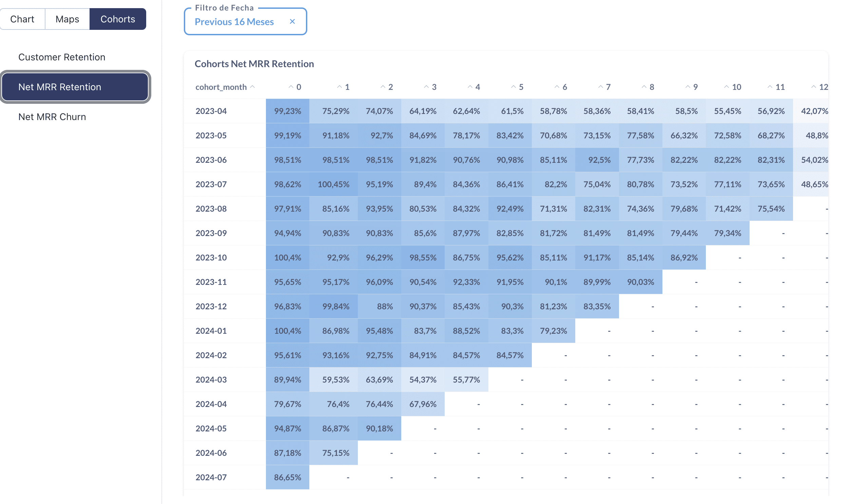Click the 86,65% cell for cohort 2024-07
The width and height of the screenshot is (850, 504).
point(287,477)
